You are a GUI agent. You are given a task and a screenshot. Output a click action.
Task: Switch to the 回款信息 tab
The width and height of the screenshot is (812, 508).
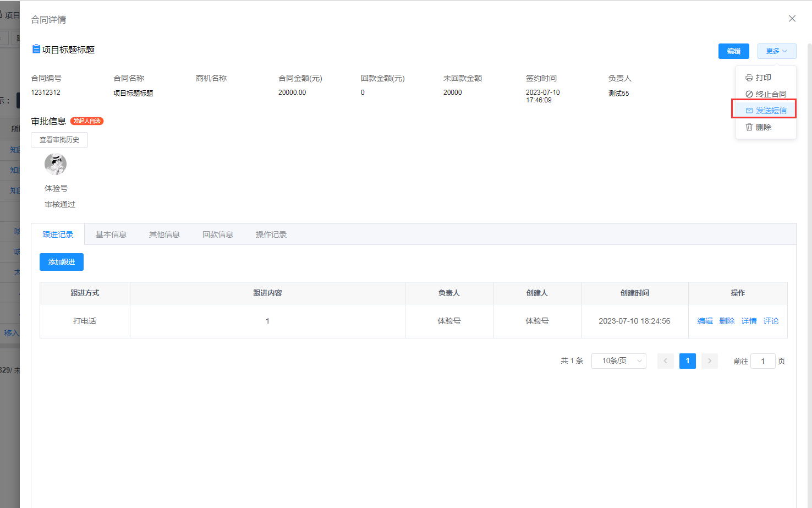point(218,234)
